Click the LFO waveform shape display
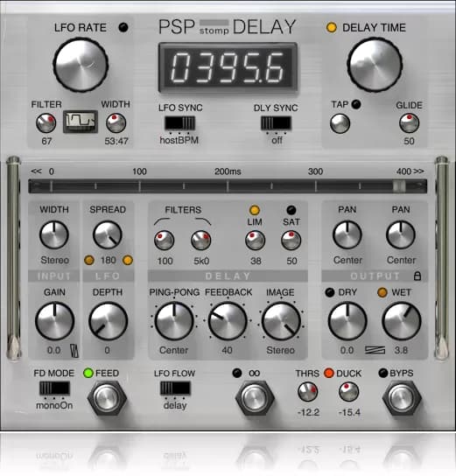The height and width of the screenshot is (476, 456). pyautogui.click(x=81, y=122)
